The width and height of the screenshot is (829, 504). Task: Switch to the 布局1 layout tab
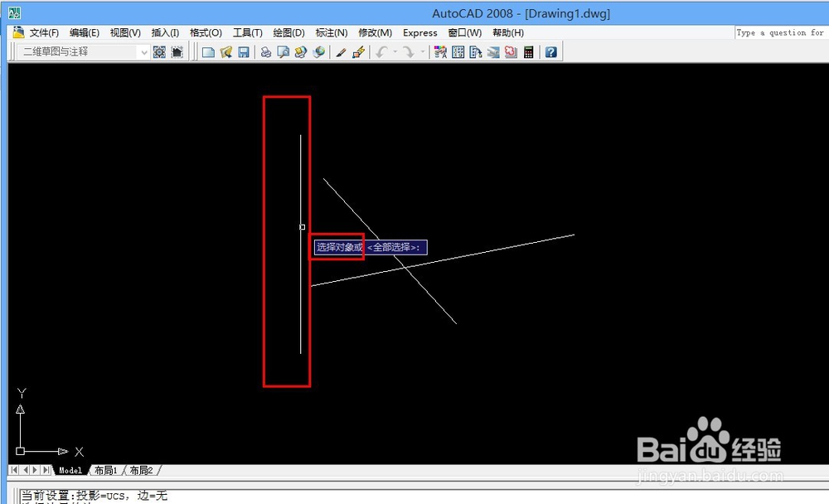106,470
